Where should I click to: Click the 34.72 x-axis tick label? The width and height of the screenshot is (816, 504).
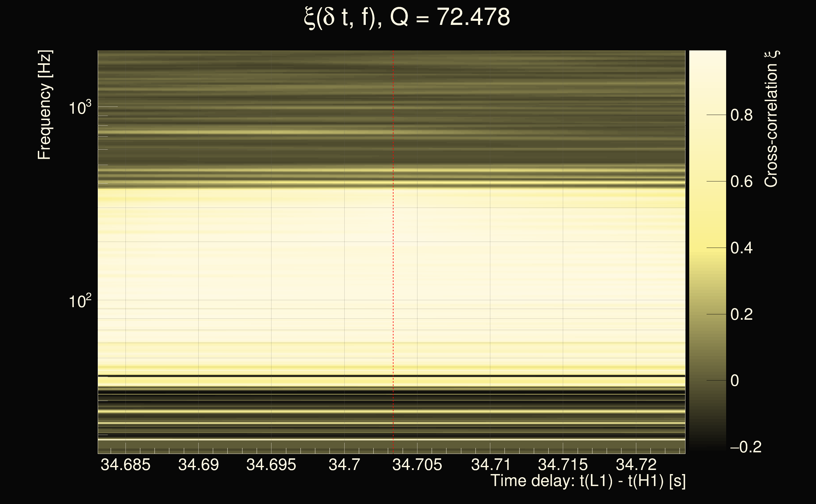coord(636,465)
